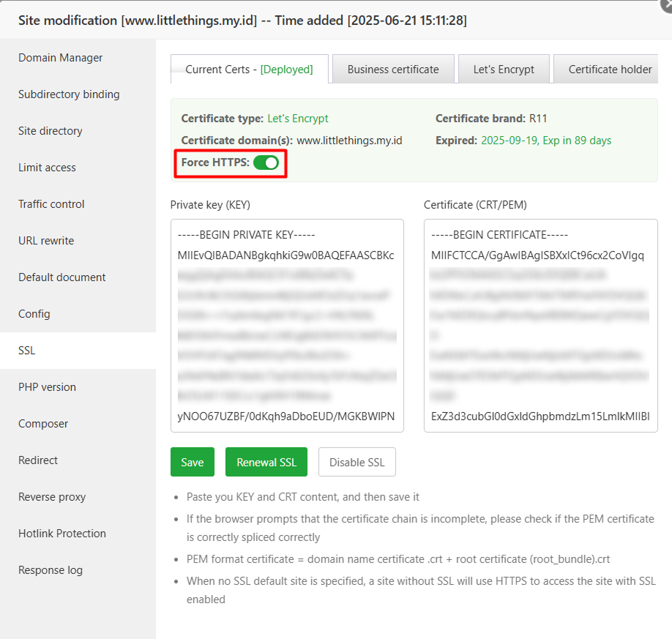Click Disable SSL
Viewport: 672px width, 639px height.
click(x=356, y=462)
